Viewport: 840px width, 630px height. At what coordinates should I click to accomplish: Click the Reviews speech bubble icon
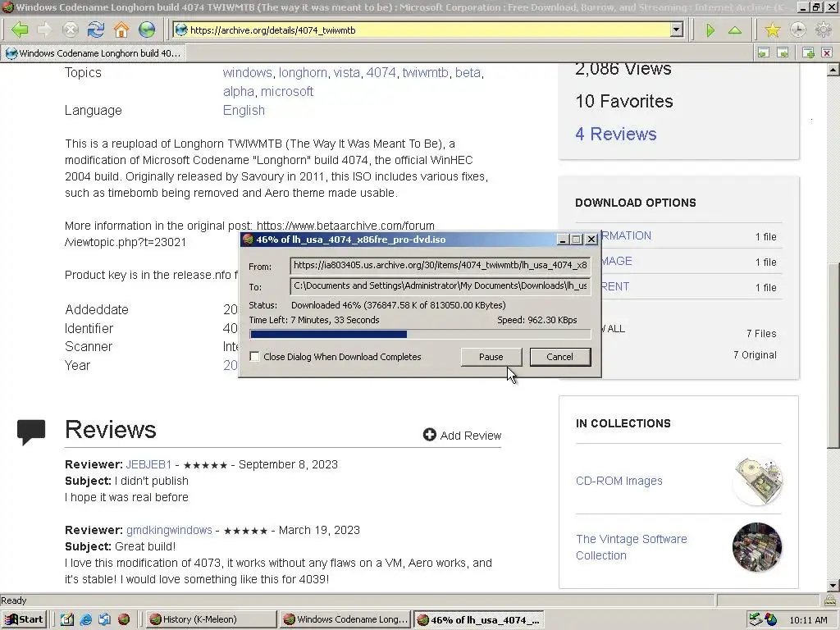[x=31, y=431]
